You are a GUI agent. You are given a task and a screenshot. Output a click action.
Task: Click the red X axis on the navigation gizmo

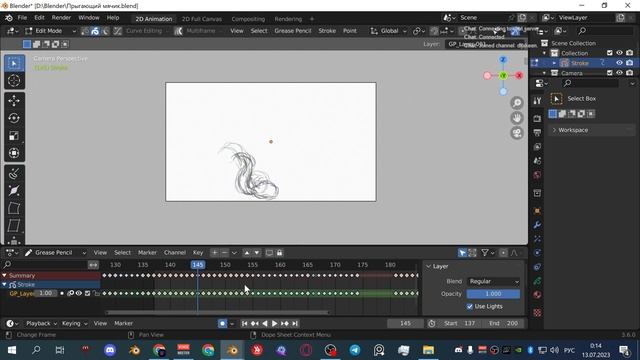coord(519,76)
